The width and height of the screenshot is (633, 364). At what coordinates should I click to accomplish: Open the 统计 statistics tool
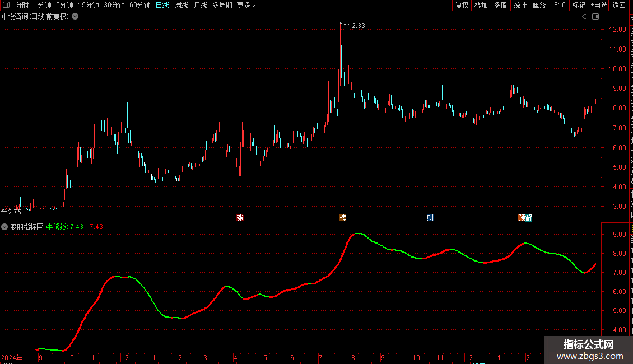(519, 5)
